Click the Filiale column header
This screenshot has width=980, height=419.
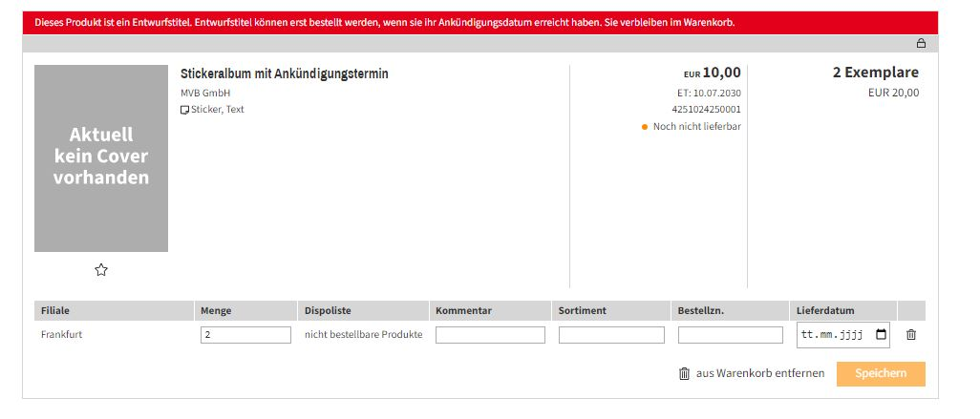[55, 310]
